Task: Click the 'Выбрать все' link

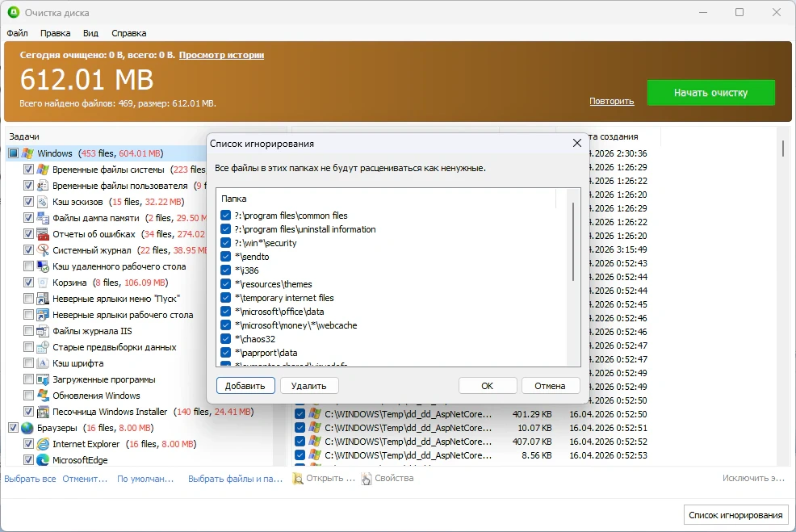Action: [x=30, y=479]
